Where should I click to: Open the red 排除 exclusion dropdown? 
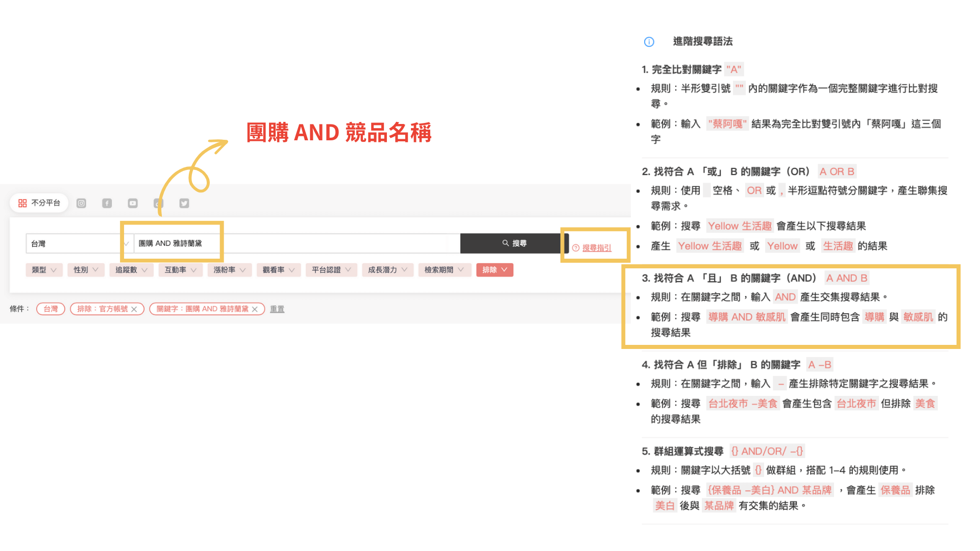(x=495, y=270)
